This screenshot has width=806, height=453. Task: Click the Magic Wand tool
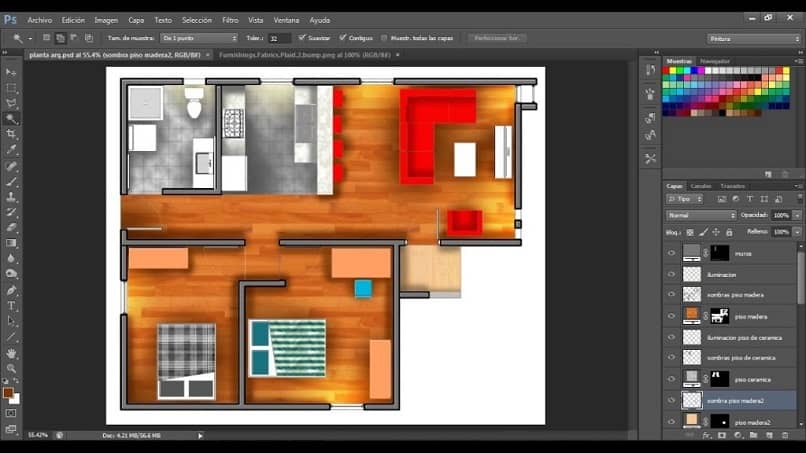(11, 118)
